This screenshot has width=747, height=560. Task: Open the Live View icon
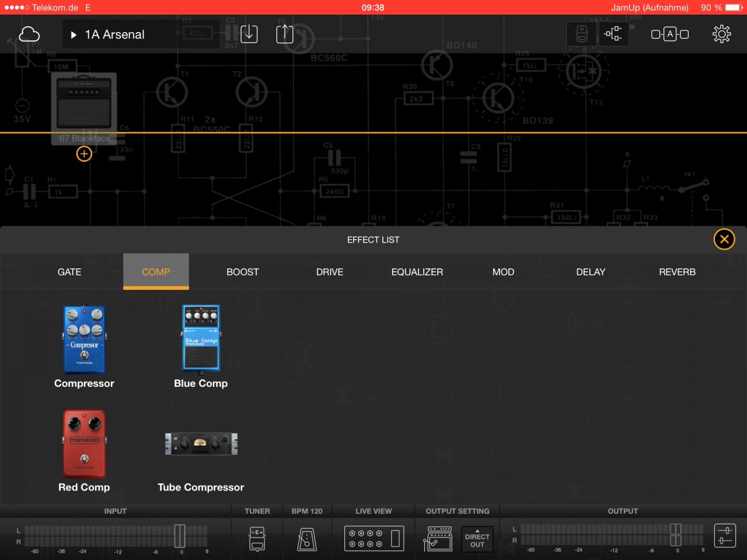coord(374,538)
